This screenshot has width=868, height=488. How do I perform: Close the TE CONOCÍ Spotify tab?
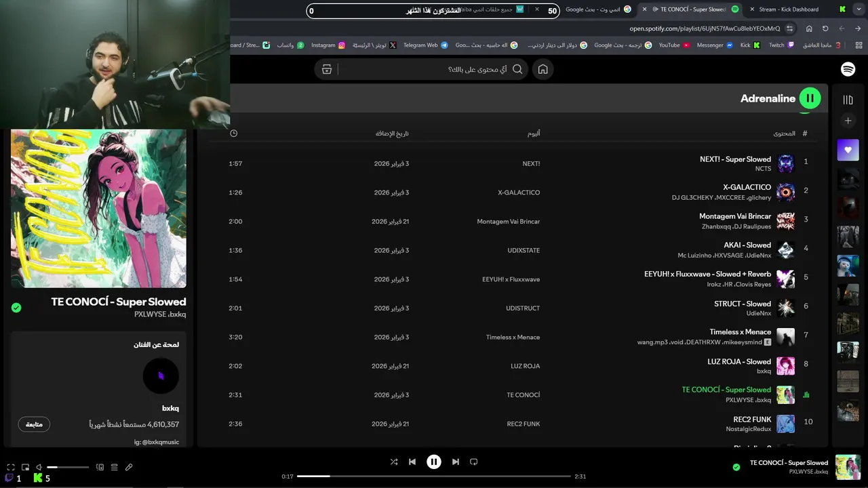644,9
